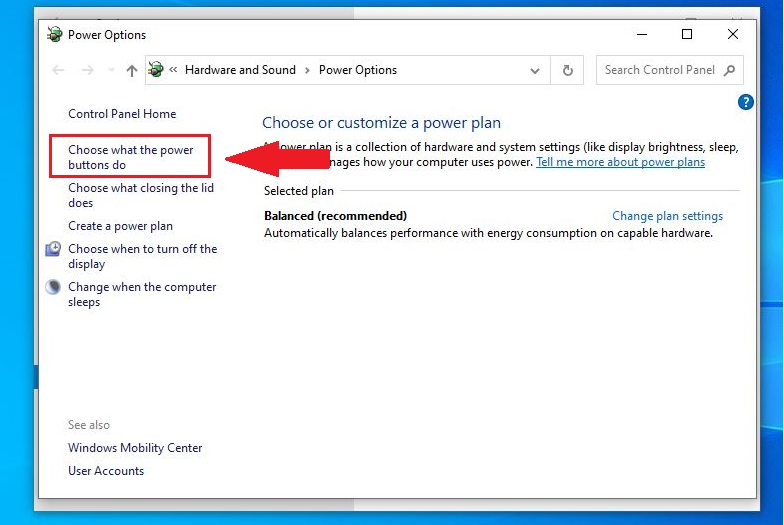This screenshot has height=525, width=784.
Task: Open Change when the computer sleeps
Action: tap(142, 294)
